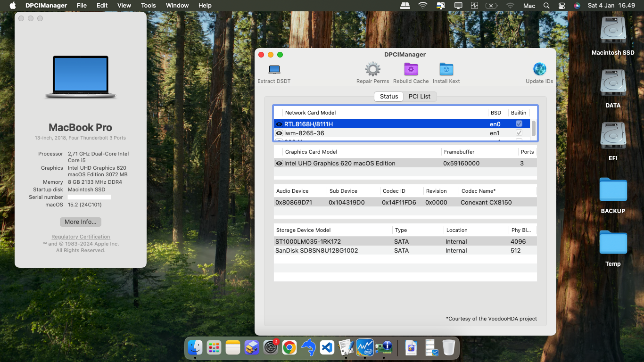Click the Network Card list scrollbar
Image resolution: width=644 pixels, height=362 pixels.
coord(534,128)
